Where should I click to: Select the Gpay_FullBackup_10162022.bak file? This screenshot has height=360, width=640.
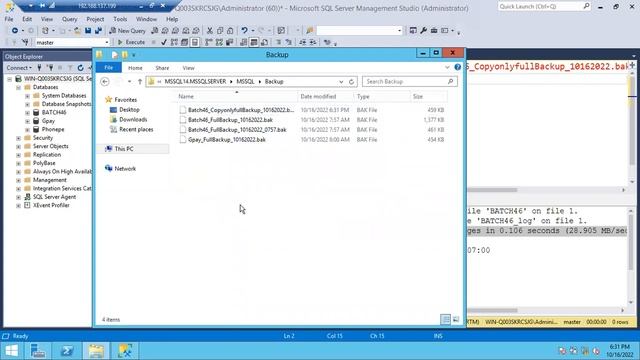click(227, 140)
